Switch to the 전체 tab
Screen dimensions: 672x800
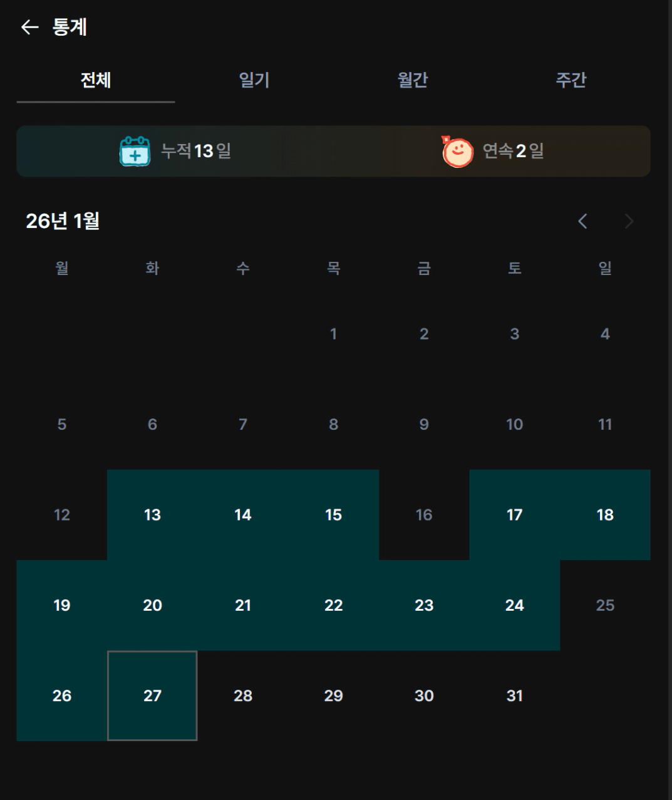pos(96,80)
